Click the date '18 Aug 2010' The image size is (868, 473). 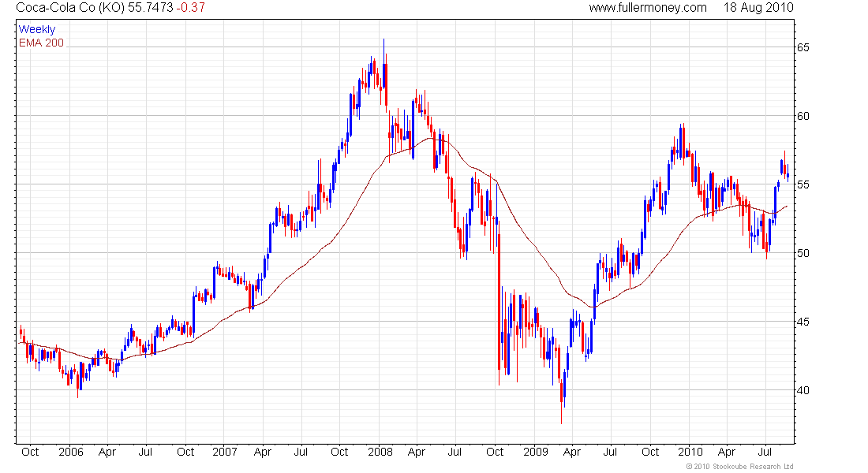758,7
